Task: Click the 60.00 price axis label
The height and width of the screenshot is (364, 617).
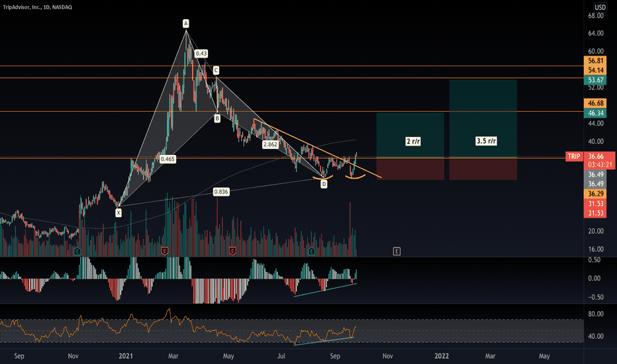Action: pos(596,51)
